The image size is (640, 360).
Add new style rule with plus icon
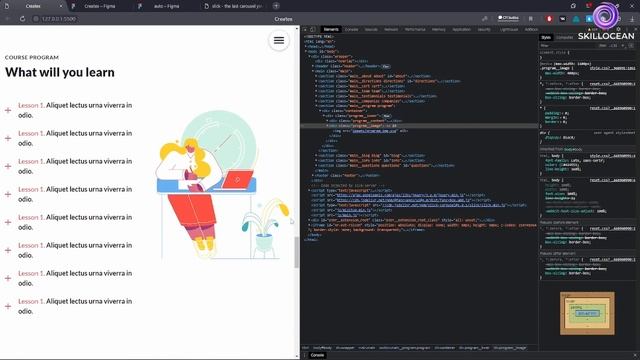pyautogui.click(x=623, y=46)
